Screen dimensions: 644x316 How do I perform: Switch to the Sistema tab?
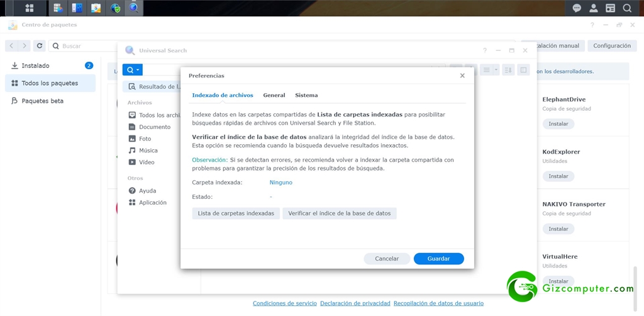[306, 95]
